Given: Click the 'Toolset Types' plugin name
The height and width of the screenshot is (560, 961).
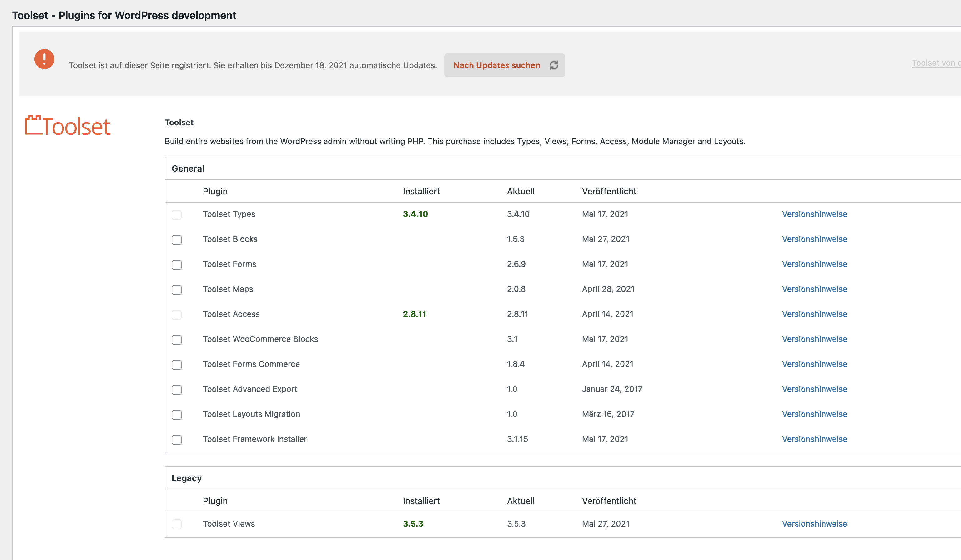Looking at the screenshot, I should [229, 214].
